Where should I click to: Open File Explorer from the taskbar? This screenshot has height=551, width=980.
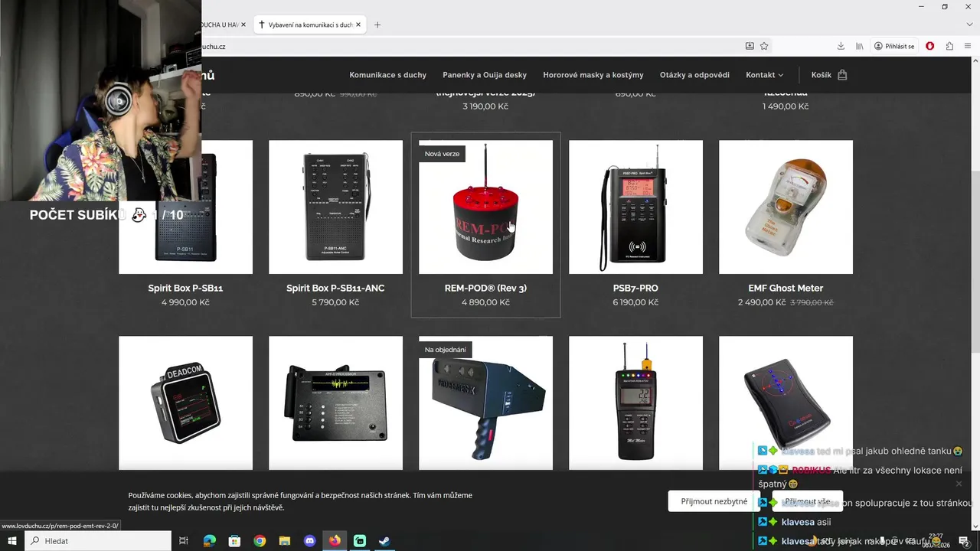[284, 541]
